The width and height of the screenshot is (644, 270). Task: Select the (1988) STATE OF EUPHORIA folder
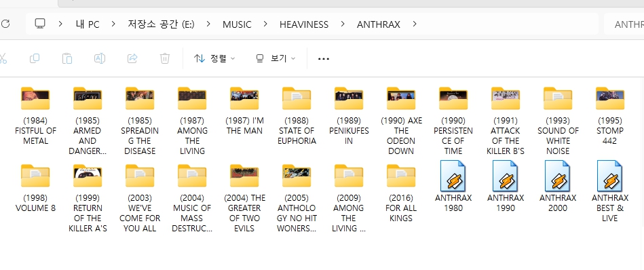pyautogui.click(x=297, y=116)
